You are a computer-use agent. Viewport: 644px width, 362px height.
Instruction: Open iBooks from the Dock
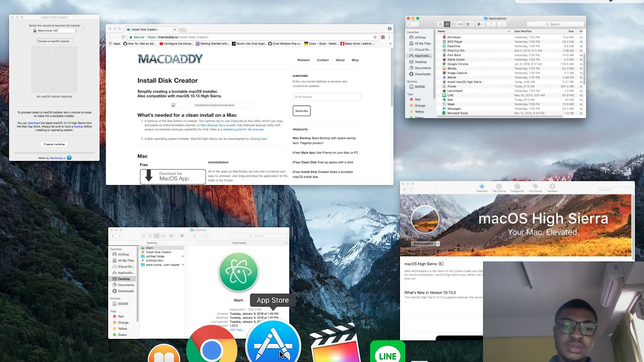click(164, 353)
